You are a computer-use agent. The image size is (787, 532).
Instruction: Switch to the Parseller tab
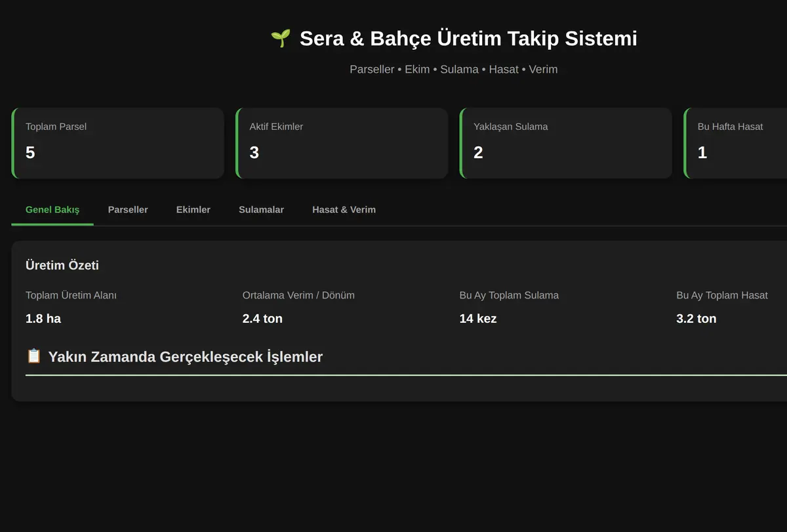(128, 210)
